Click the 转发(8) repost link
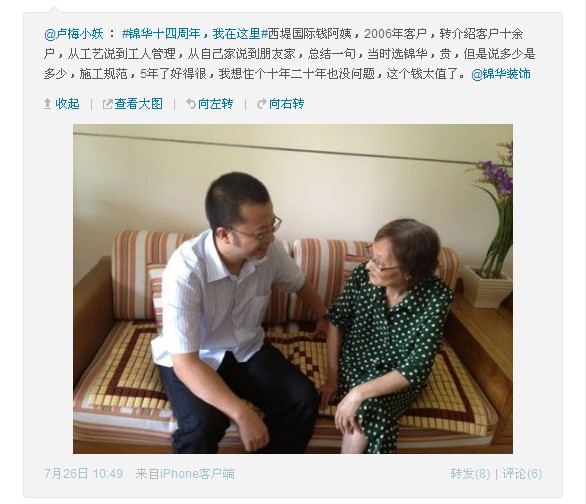 [x=470, y=474]
